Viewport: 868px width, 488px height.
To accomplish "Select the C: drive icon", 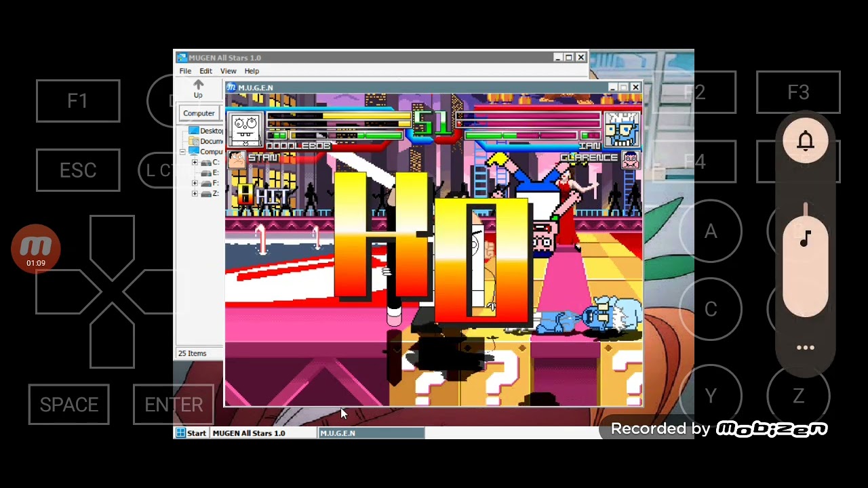I will tap(206, 163).
